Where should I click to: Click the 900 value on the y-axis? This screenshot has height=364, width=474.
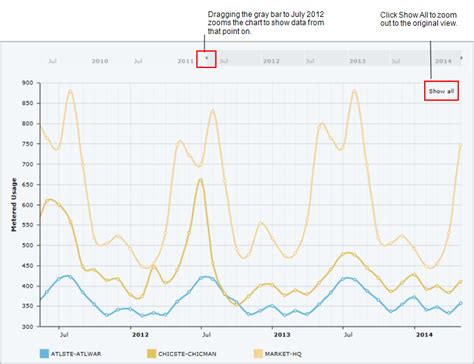(29, 83)
